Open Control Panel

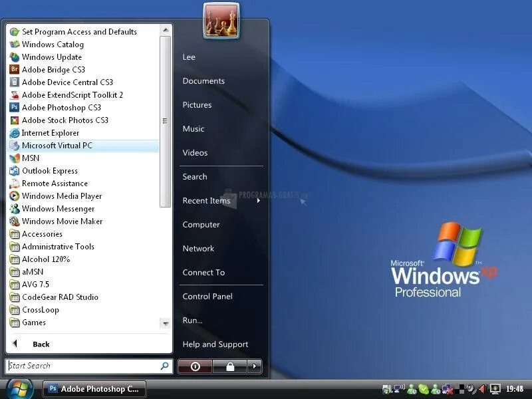click(x=207, y=296)
